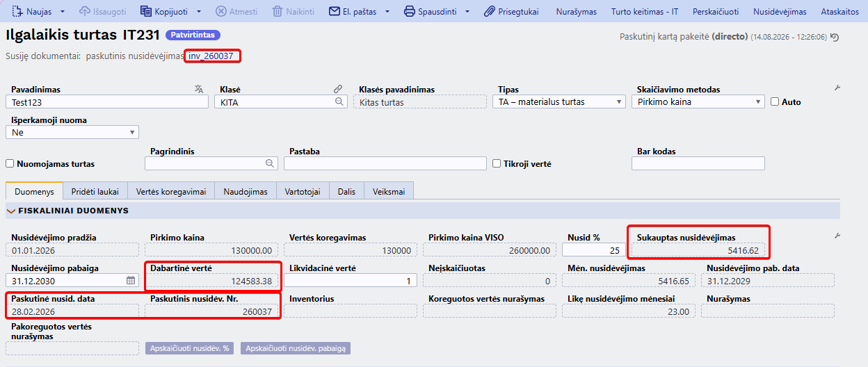868x367 pixels.
Task: Click the Pagrindinis search magnifier icon
Action: click(270, 163)
